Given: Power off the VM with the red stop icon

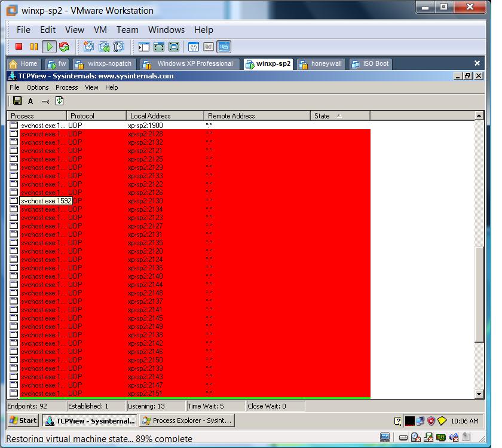Looking at the screenshot, I should pos(19,47).
